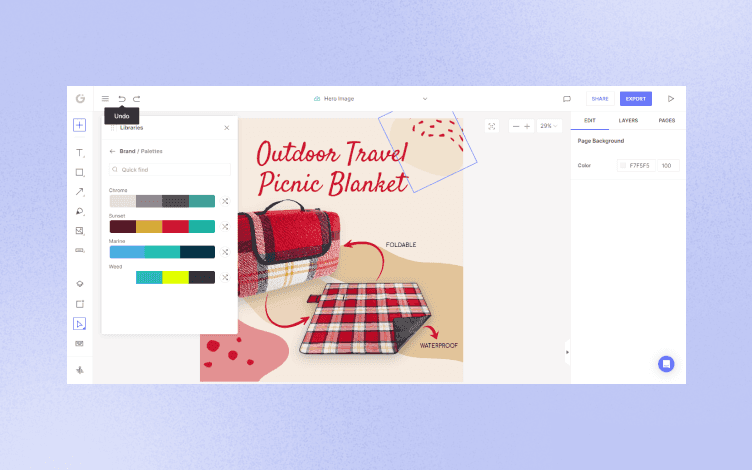
Task: Click the Undo arrow icon
Action: pos(122,99)
